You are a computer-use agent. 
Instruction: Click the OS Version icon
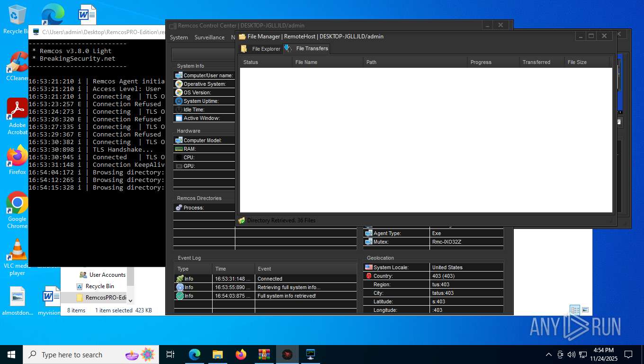(x=179, y=92)
